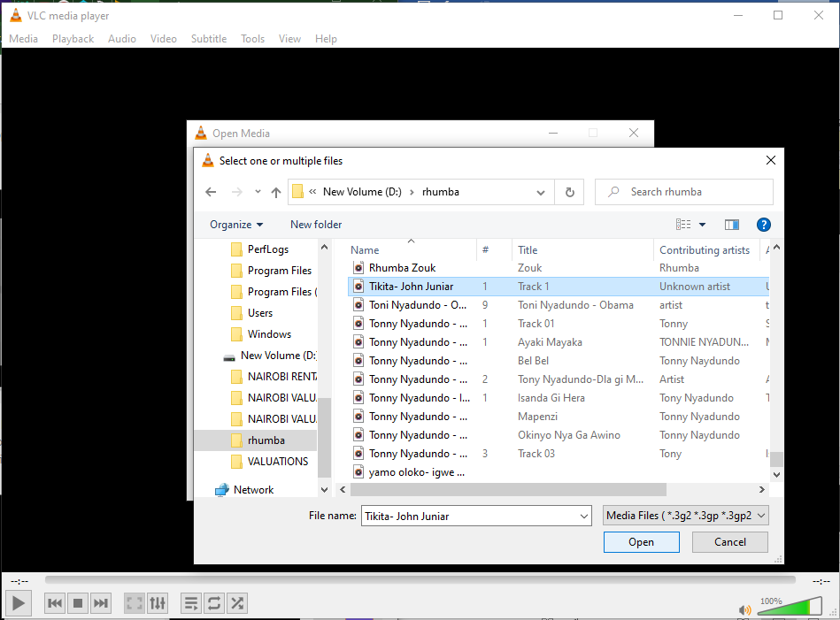Click the horizontal scrollbar thumb

pos(508,489)
